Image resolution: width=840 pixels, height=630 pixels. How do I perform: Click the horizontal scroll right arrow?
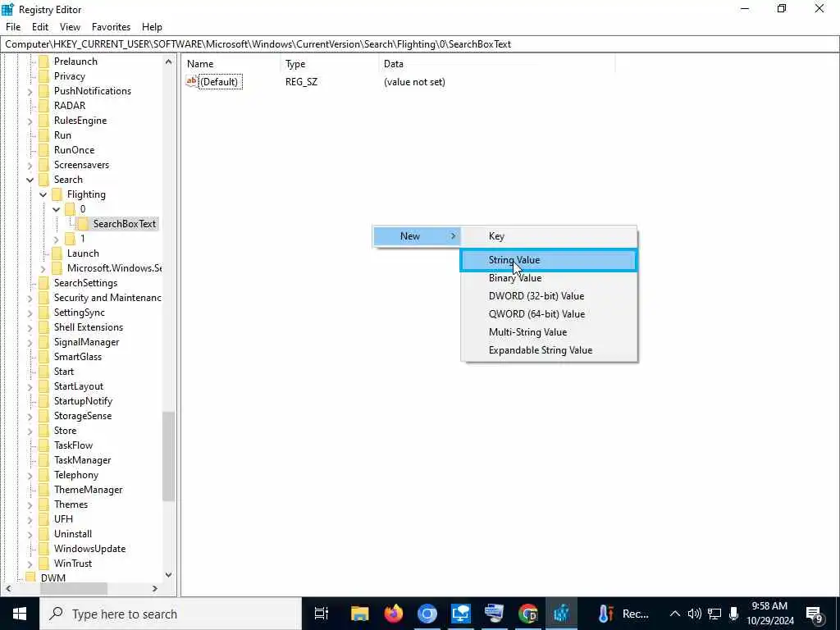155,589
